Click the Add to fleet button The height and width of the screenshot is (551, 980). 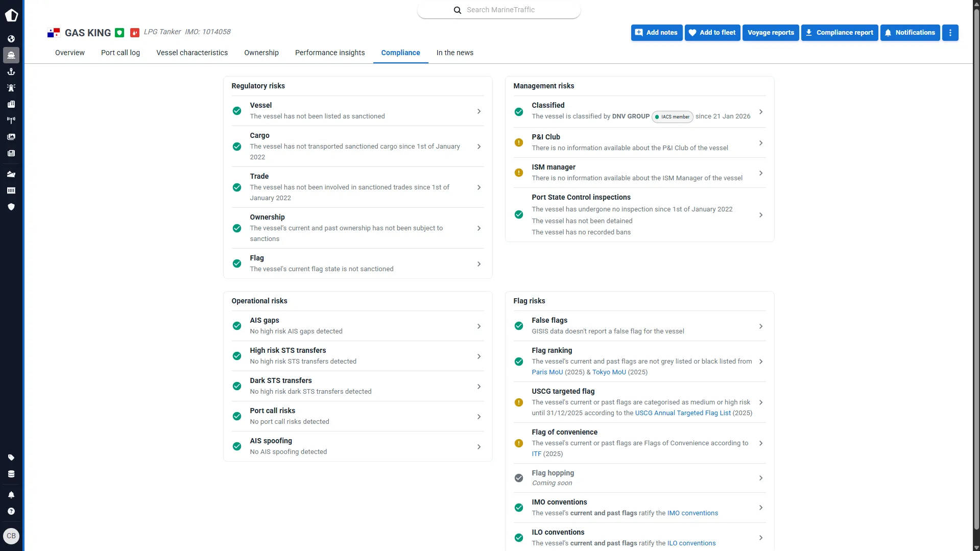point(712,33)
